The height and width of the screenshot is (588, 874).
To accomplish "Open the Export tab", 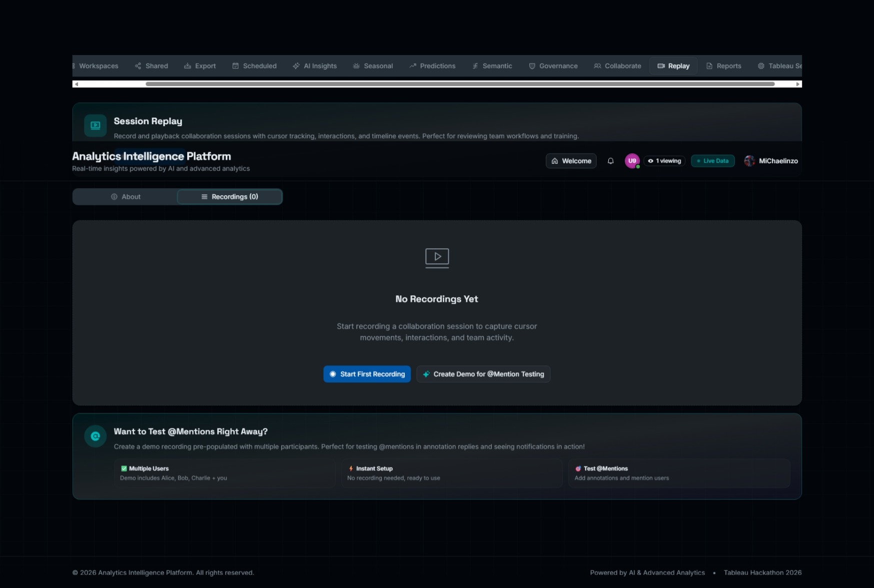I will point(200,66).
